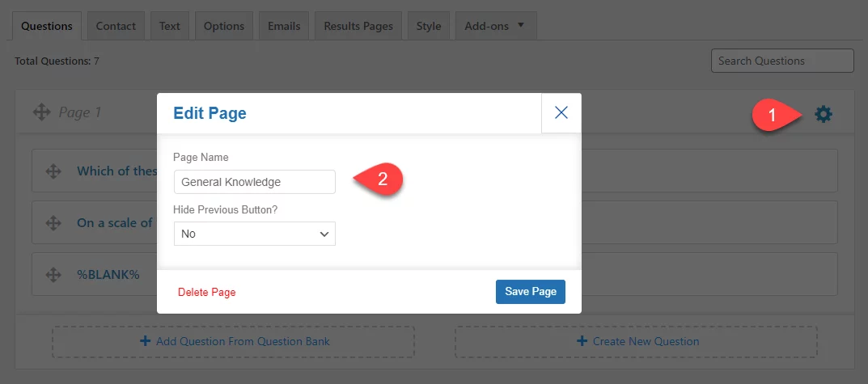Click plus icon for Create New Question
The height and width of the screenshot is (384, 868).
tap(582, 341)
